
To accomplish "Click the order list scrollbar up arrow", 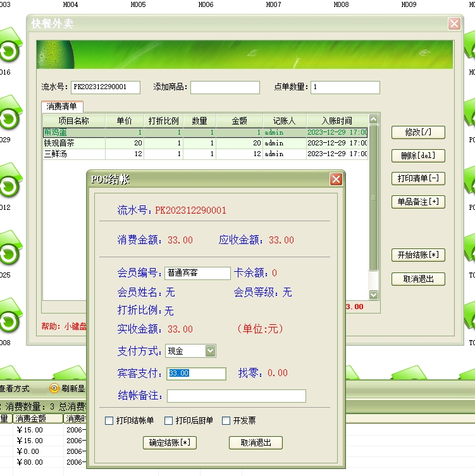I will pyautogui.click(x=373, y=119).
